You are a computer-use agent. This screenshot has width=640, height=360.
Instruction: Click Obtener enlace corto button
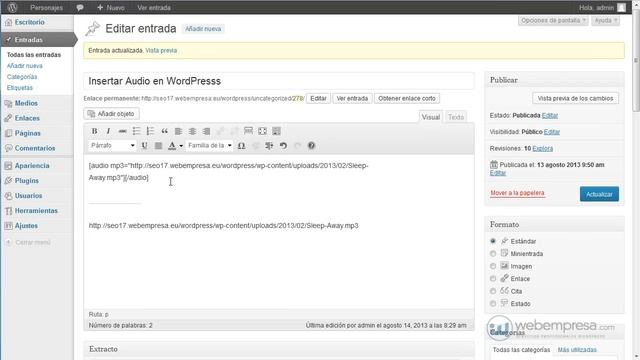coord(407,98)
